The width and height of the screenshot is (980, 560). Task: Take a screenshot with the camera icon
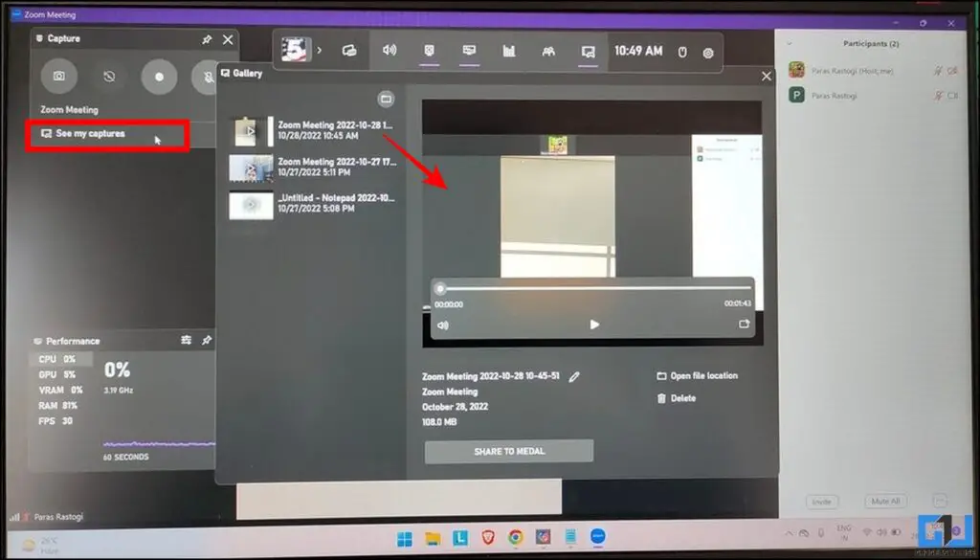click(x=58, y=77)
